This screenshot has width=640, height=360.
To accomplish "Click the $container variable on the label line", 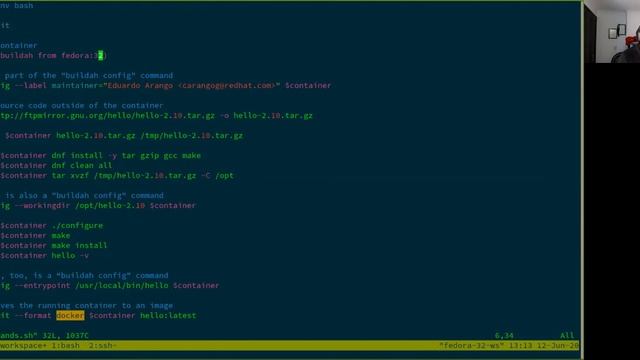I will [x=308, y=86].
